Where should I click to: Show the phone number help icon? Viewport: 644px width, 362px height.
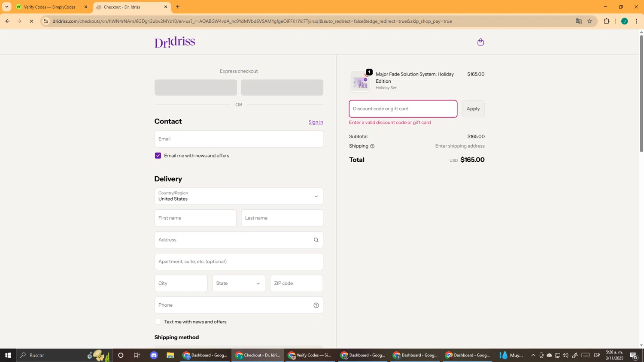pyautogui.click(x=316, y=305)
